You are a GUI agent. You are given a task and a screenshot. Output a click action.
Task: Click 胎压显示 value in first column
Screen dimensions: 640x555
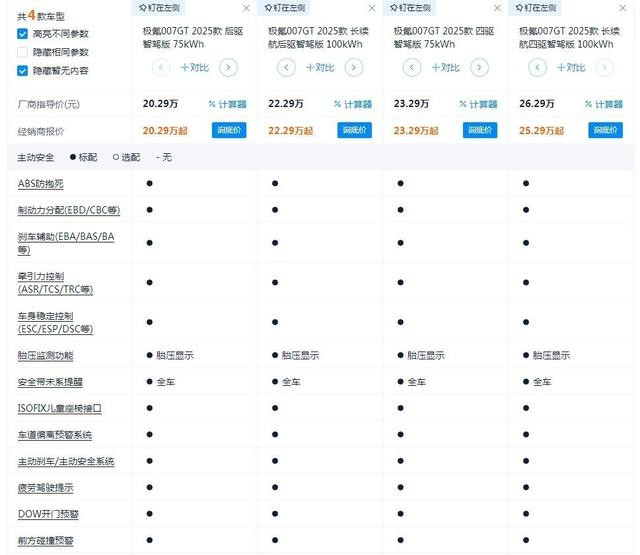(175, 355)
